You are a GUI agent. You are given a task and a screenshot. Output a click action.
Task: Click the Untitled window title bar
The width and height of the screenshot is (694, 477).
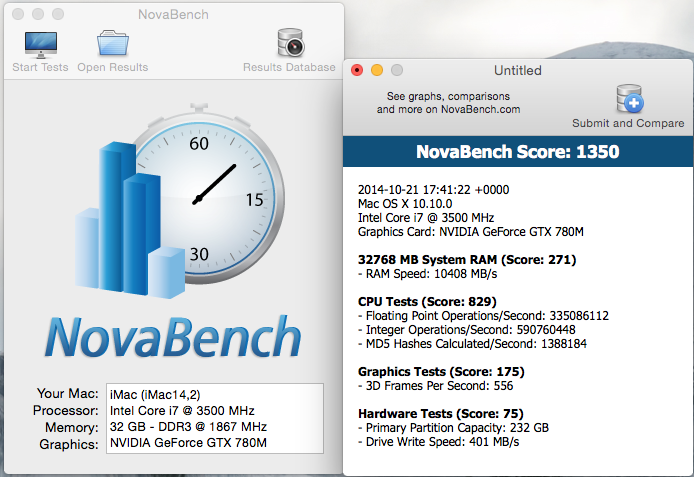518,70
